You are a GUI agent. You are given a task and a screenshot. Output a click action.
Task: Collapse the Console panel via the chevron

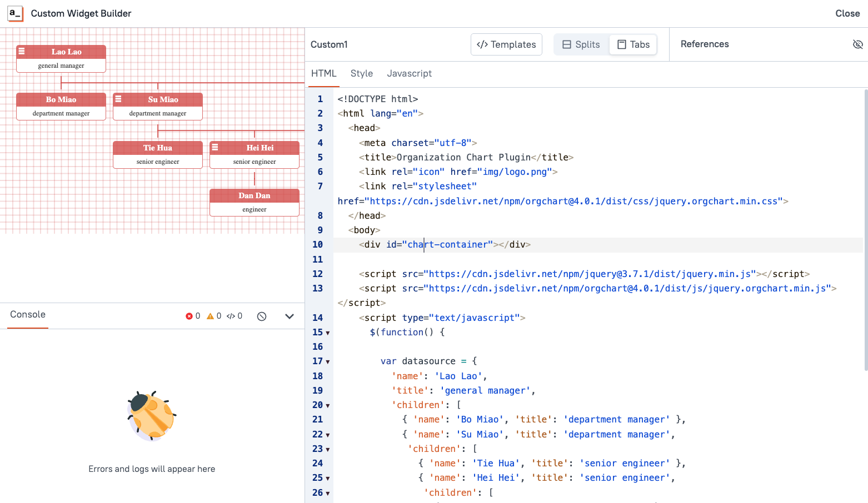pos(290,315)
